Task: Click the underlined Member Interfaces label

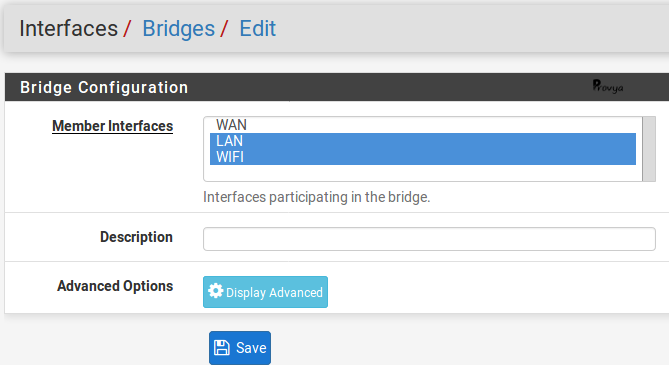Action: pyautogui.click(x=113, y=126)
